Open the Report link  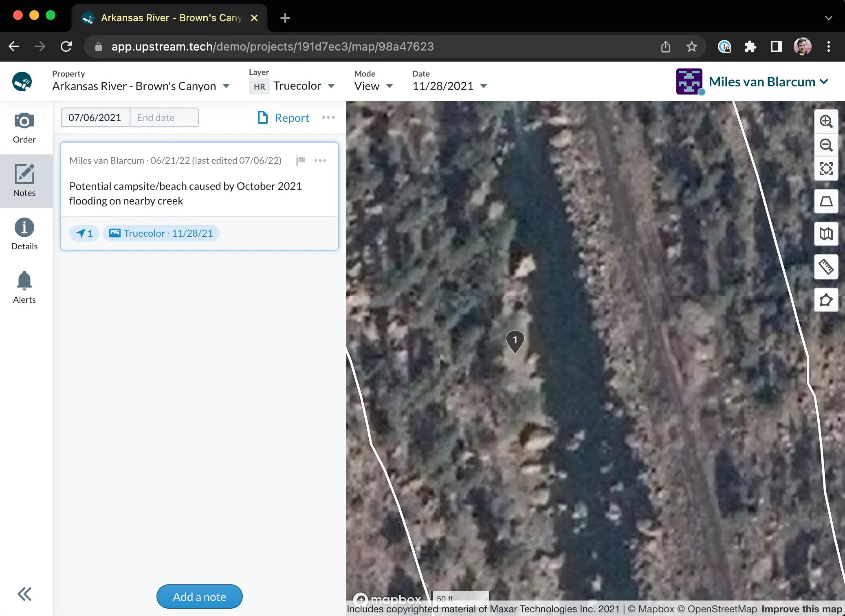[x=284, y=118]
